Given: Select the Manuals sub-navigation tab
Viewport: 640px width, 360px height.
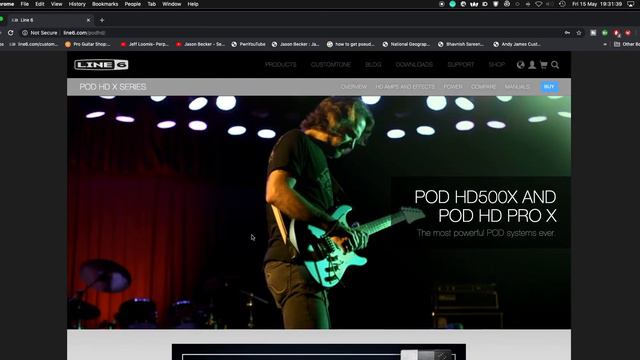Looking at the screenshot, I should click(517, 87).
